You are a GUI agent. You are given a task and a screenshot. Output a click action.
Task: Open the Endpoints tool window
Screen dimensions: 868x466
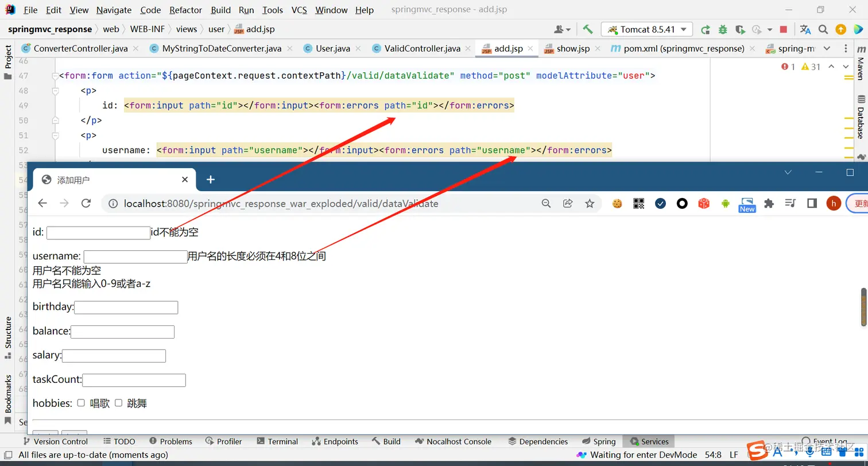click(335, 441)
